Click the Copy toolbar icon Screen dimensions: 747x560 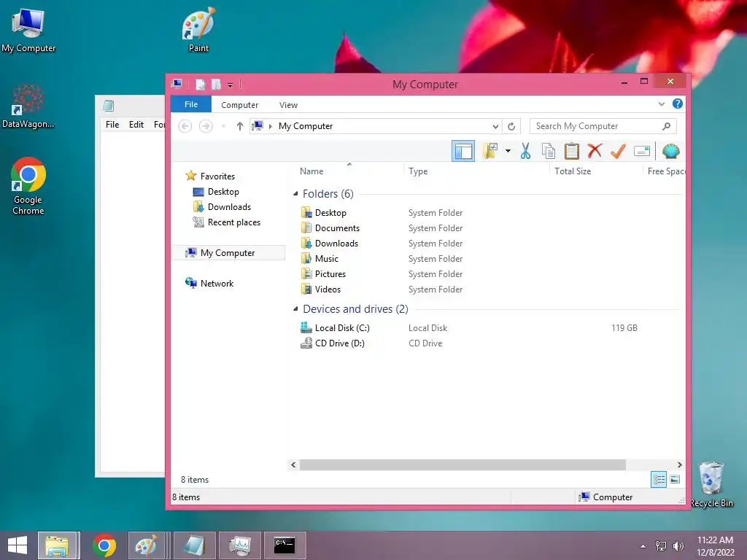click(549, 151)
